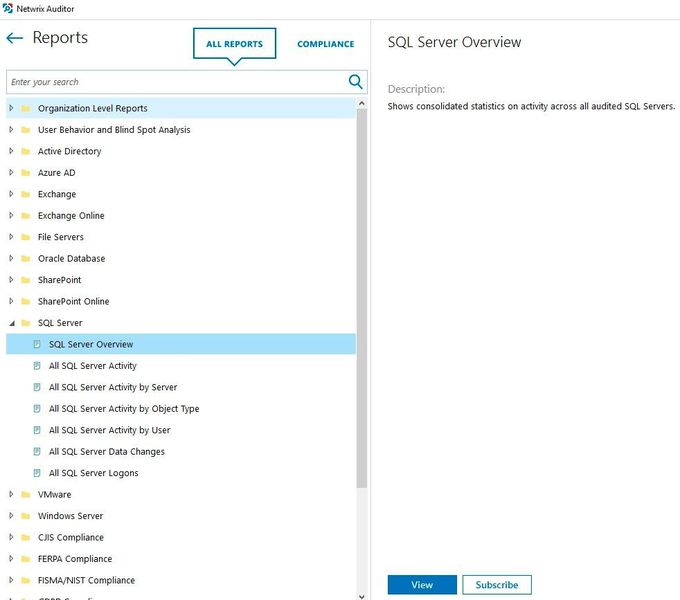Click the SQL Server Overview report icon
Viewport: 680px width, 600px height.
click(37, 344)
